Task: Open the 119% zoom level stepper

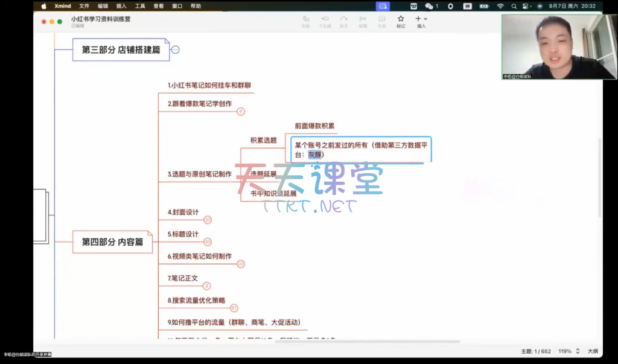Action: click(x=578, y=351)
